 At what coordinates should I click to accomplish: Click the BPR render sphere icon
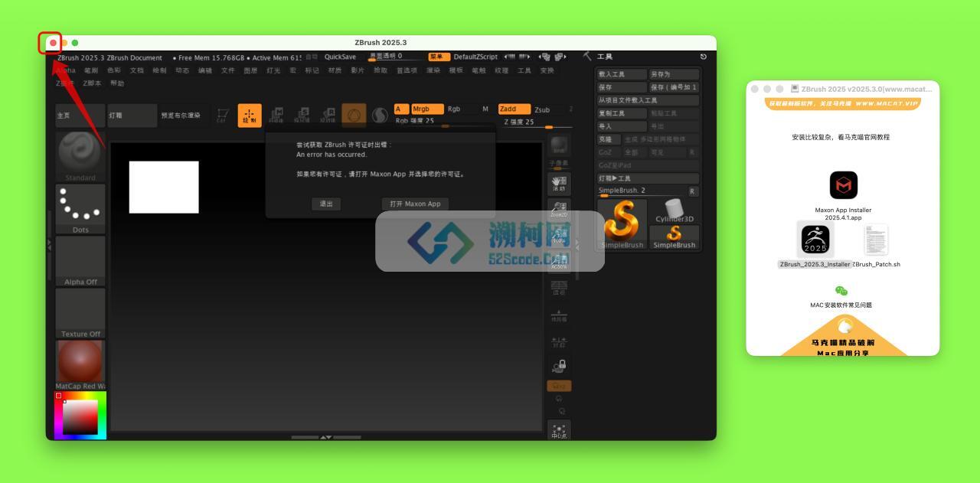point(559,145)
